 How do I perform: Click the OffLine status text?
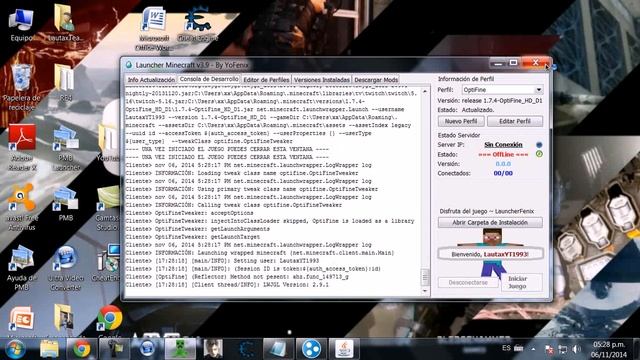click(503, 154)
